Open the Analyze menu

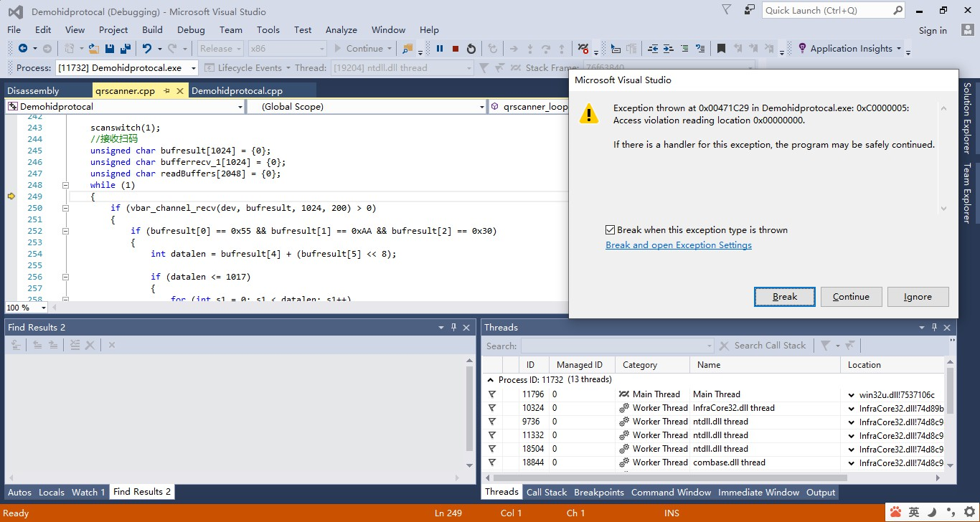tap(341, 29)
